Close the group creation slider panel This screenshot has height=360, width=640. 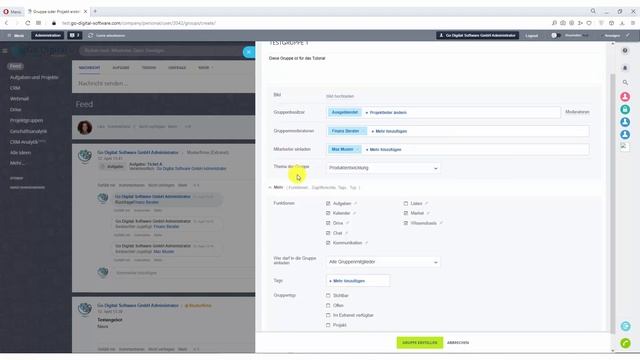[249, 52]
